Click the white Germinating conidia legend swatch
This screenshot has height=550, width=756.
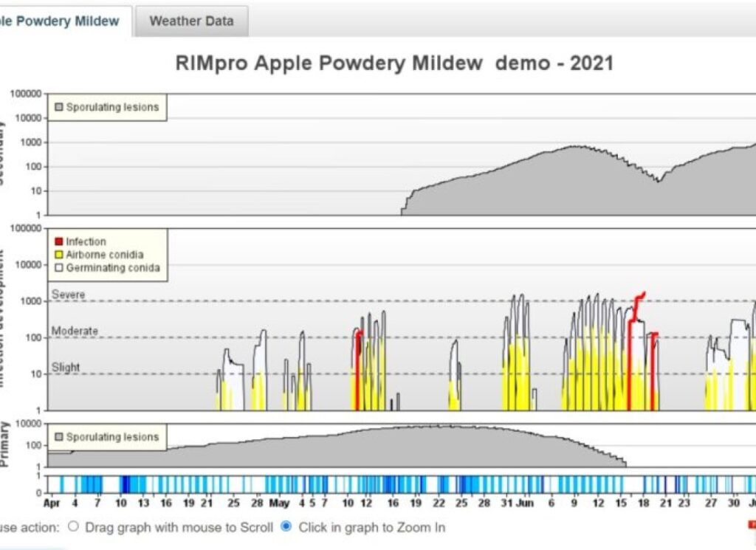coord(59,267)
